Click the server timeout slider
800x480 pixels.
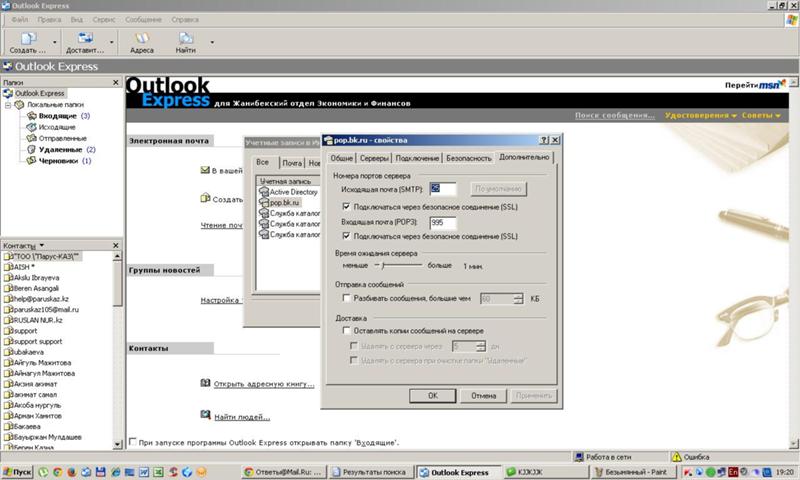399,265
